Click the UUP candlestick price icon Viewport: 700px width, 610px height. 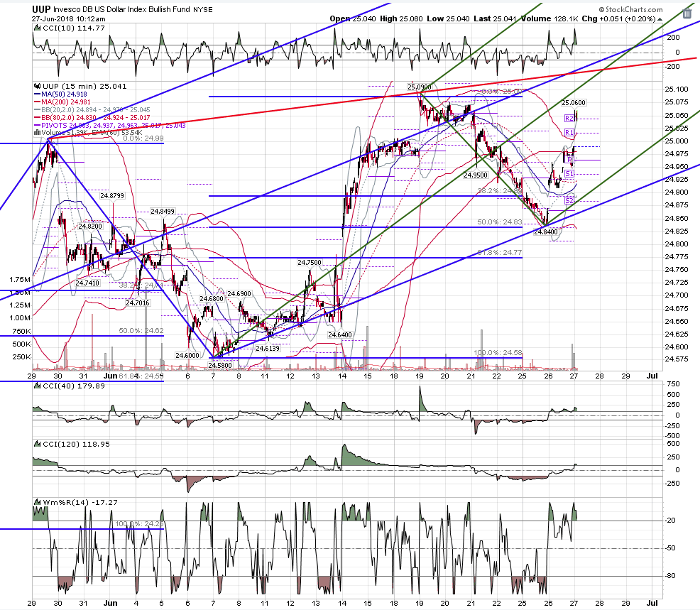(38, 86)
